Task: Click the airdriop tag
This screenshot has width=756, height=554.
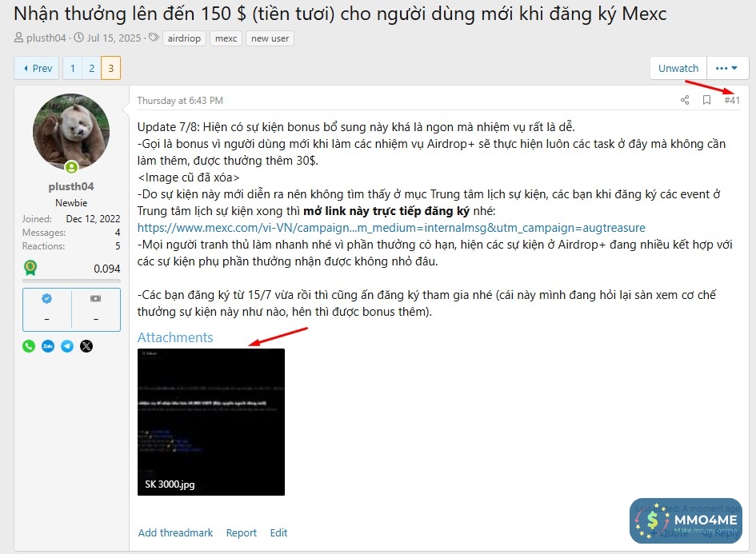Action: point(184,38)
